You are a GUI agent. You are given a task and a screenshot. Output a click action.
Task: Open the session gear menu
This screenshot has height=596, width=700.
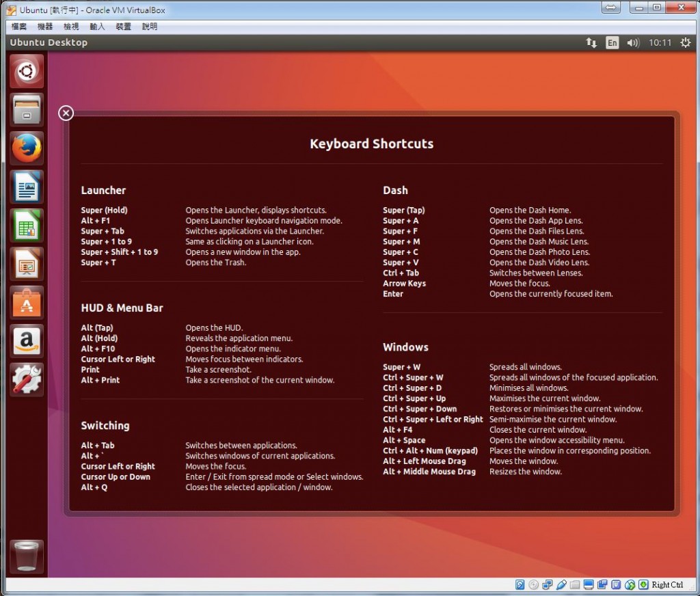(685, 43)
